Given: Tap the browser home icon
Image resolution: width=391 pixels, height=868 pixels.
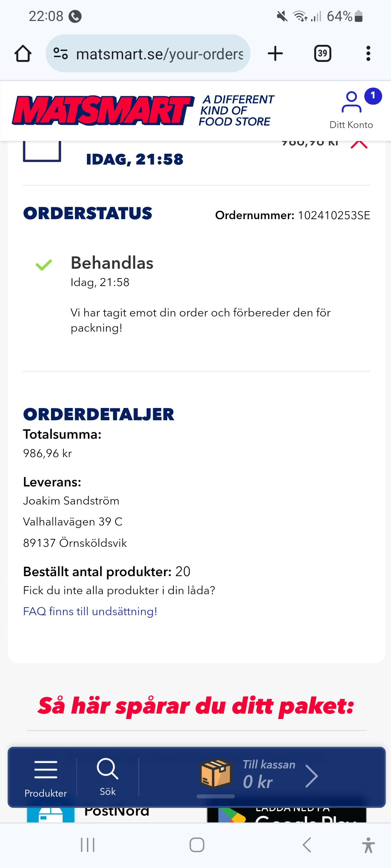Looking at the screenshot, I should click(23, 54).
